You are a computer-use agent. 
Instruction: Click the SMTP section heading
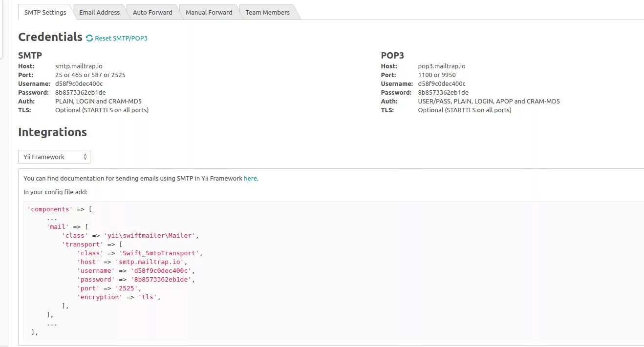[30, 55]
